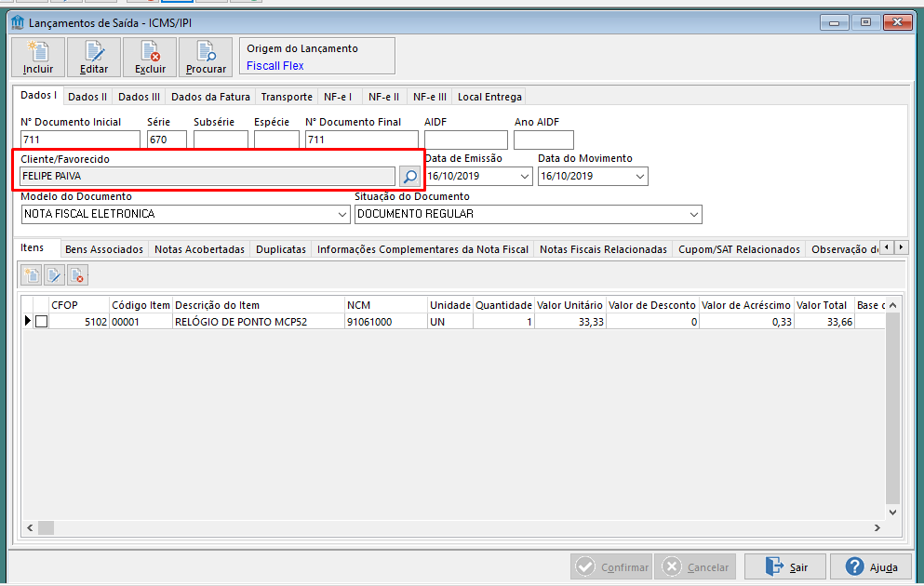Switch to the Dados III tab
This screenshot has width=924, height=586.
tap(139, 97)
